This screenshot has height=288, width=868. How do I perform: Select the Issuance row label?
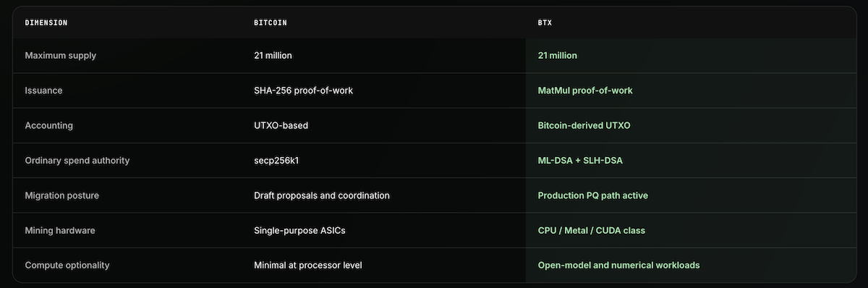pos(43,90)
